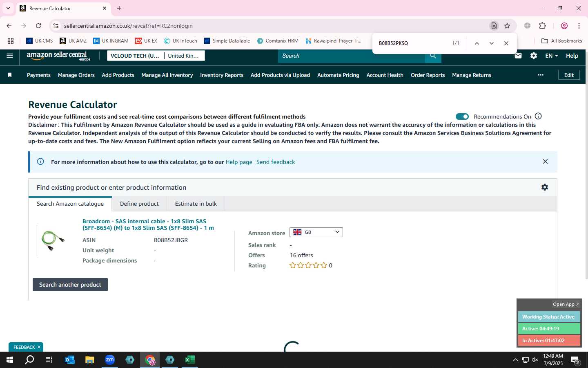Open the EN language dropdown
Screen dimensions: 588x368
coord(552,56)
